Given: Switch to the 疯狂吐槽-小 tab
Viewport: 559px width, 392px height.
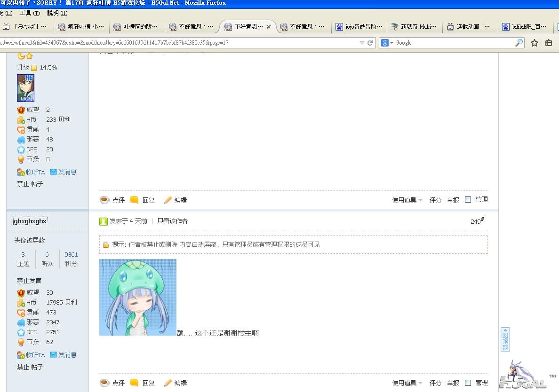Looking at the screenshot, I should (x=81, y=27).
